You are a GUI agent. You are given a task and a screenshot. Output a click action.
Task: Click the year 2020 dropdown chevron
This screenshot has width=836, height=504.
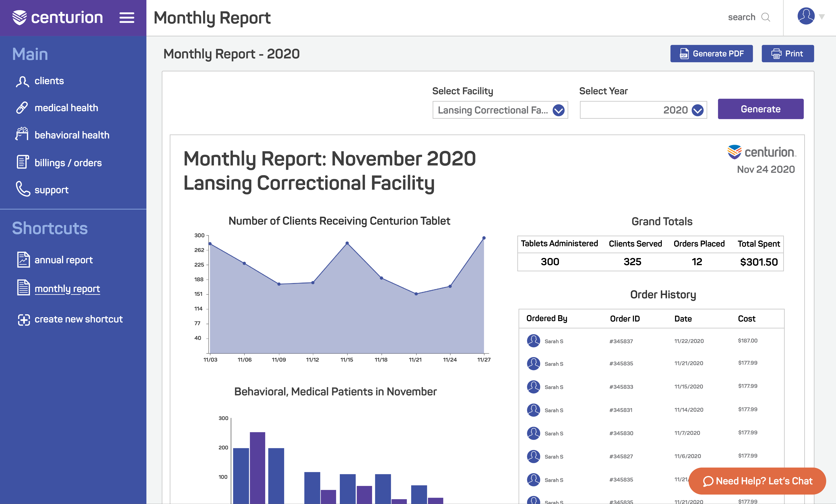click(x=697, y=110)
